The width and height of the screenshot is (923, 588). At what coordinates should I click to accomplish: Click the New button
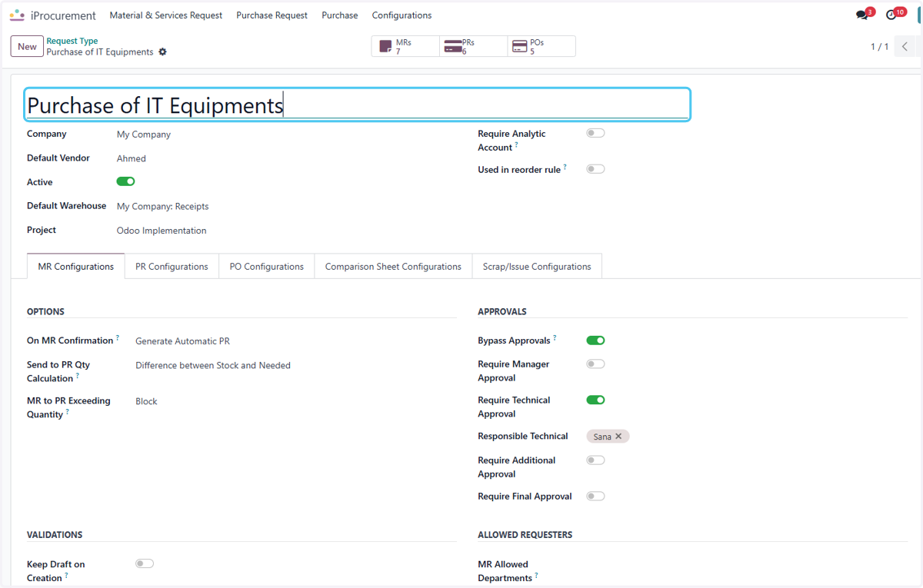27,47
